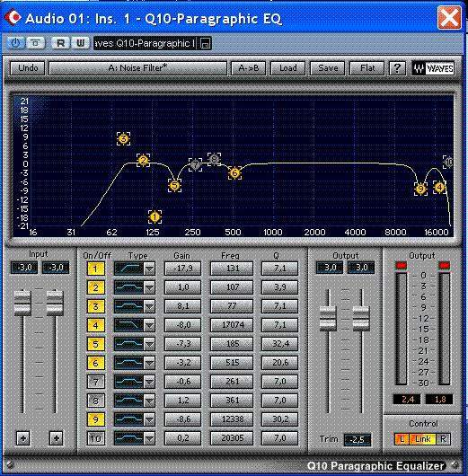Toggle band 3 on/off button
This screenshot has height=476, width=468.
point(95,306)
